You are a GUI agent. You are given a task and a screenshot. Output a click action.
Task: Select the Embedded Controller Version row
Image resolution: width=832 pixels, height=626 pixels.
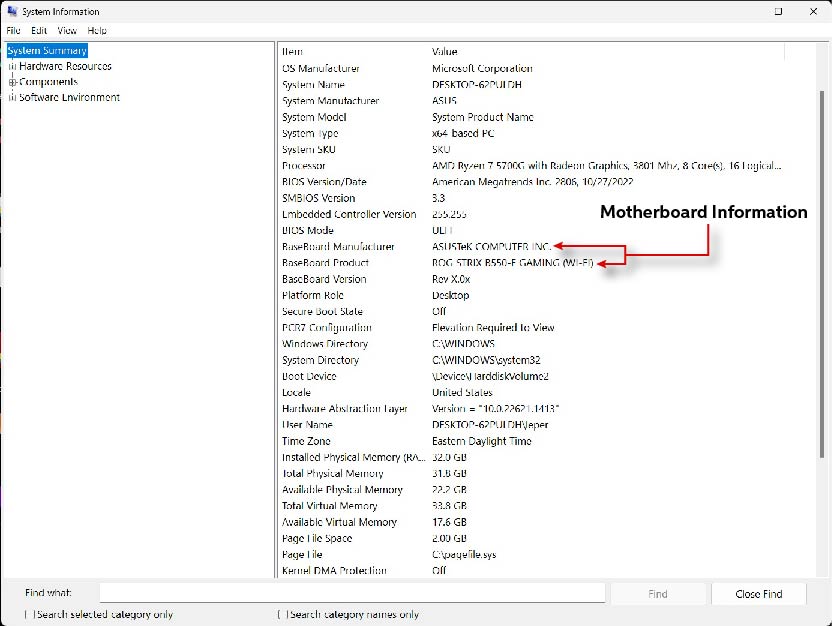[531, 214]
